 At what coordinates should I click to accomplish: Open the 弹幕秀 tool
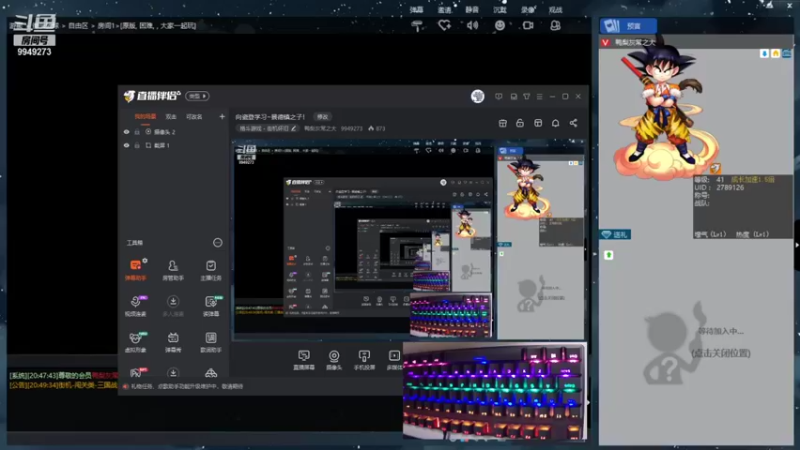(x=173, y=342)
